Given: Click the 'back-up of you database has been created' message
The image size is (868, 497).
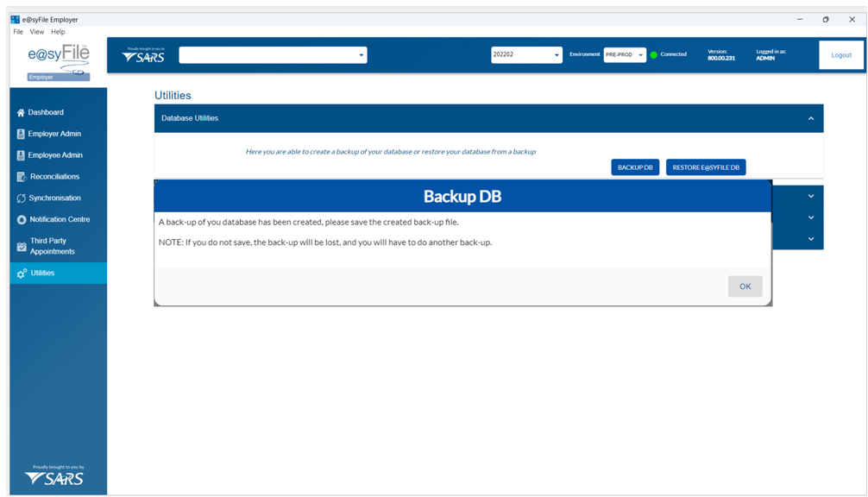Looking at the screenshot, I should point(309,223).
